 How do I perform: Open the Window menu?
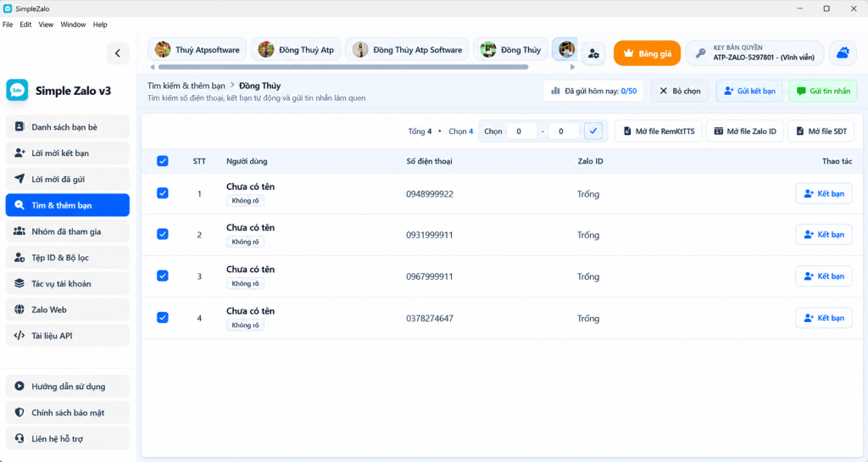pyautogui.click(x=73, y=25)
